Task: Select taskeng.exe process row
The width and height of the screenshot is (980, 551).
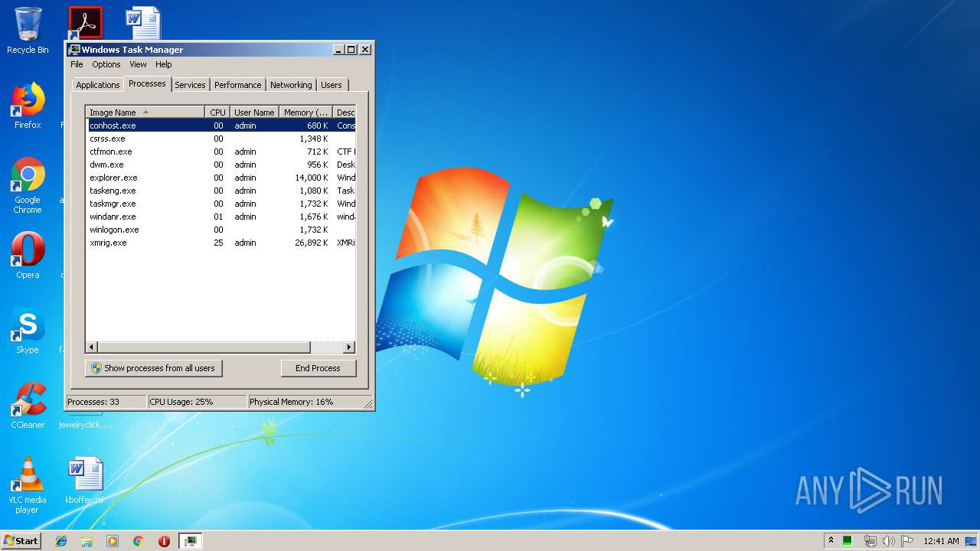Action: click(220, 191)
